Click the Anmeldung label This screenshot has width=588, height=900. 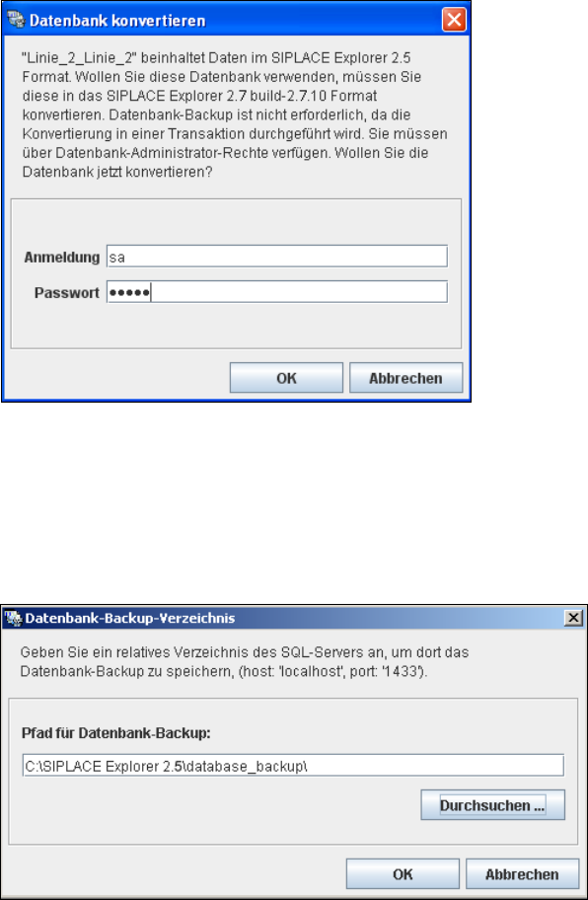click(62, 258)
